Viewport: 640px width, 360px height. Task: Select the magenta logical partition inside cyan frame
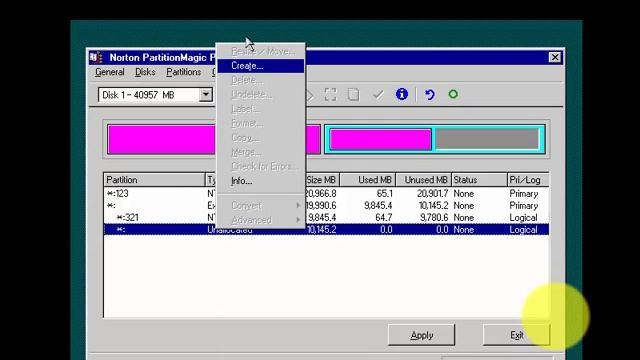click(x=380, y=139)
